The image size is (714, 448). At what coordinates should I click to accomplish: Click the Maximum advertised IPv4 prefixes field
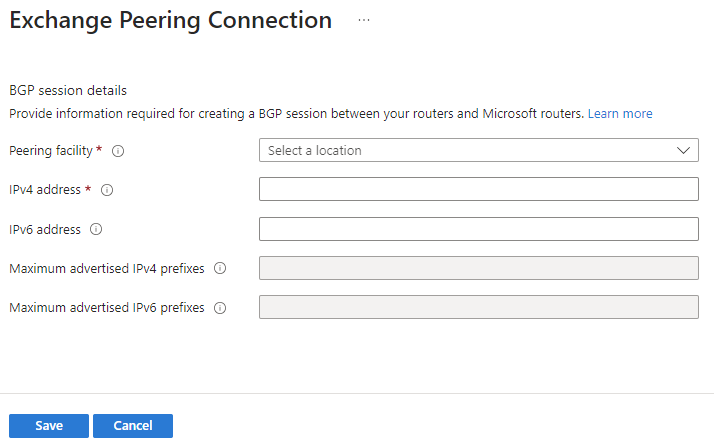[x=478, y=268]
